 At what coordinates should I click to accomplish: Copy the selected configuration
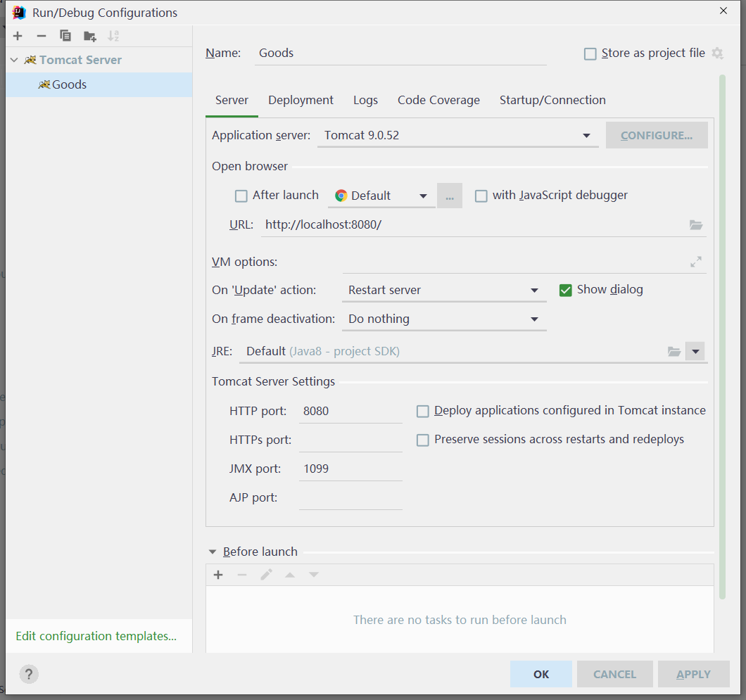65,36
